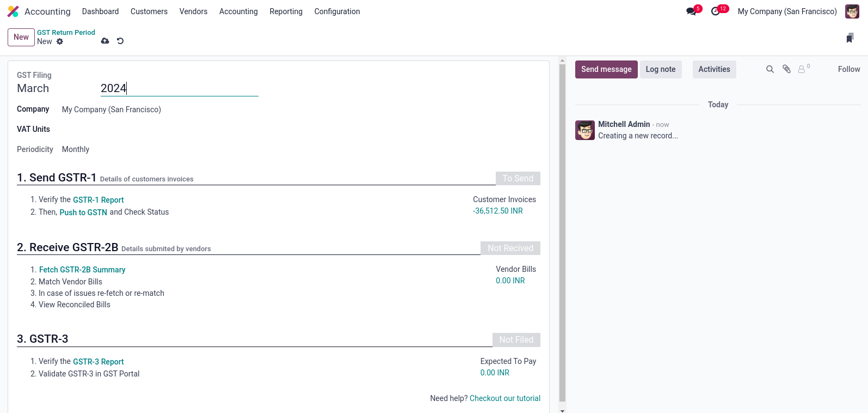
Task: Click the Send message button
Action: point(606,69)
